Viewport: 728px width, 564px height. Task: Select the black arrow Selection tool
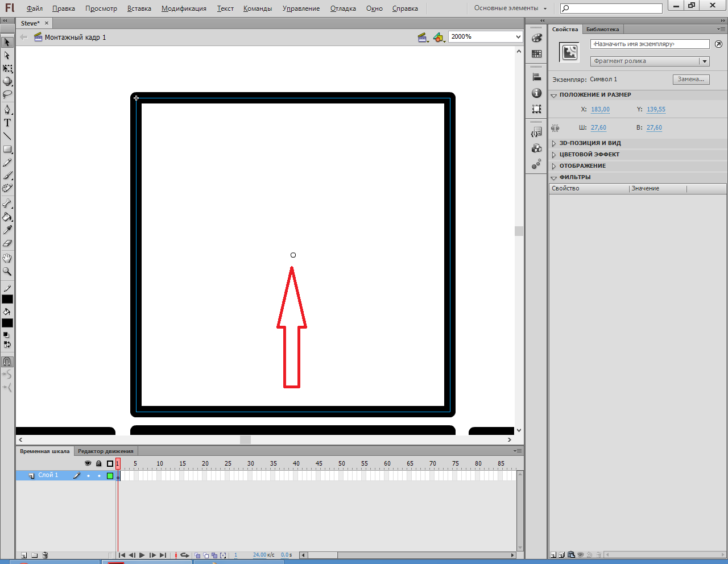click(7, 42)
